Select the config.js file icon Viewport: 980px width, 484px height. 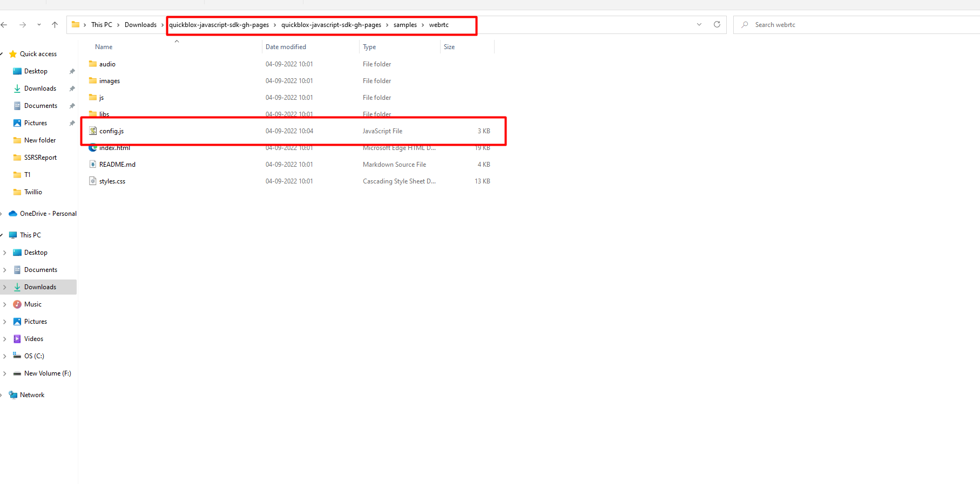click(93, 131)
